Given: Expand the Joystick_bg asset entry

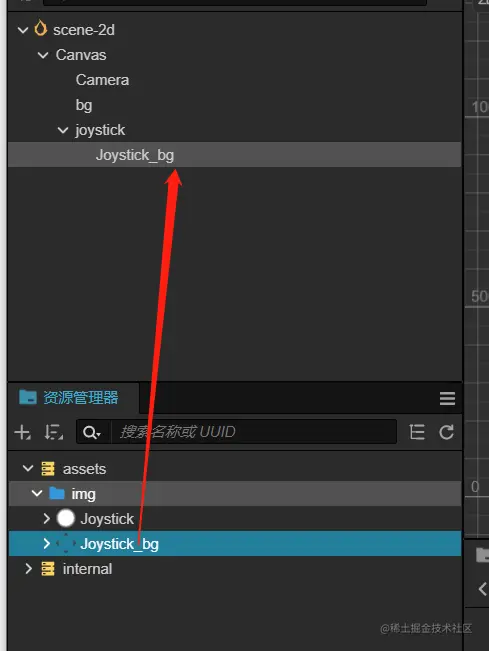Looking at the screenshot, I should 46,543.
